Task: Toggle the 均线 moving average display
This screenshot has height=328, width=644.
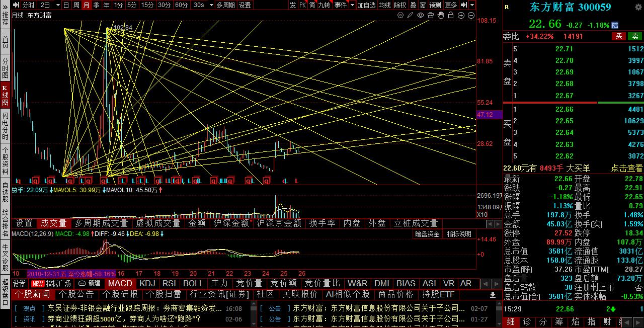Action: (x=385, y=5)
